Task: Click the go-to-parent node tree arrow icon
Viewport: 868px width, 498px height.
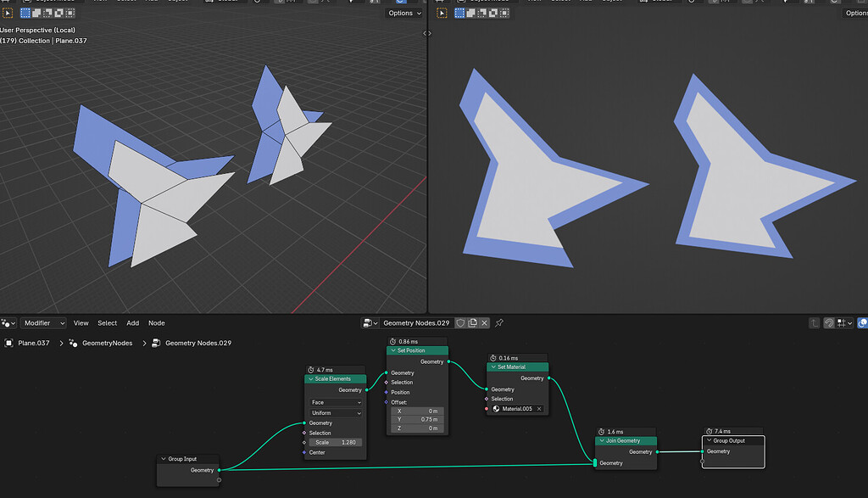Action: [x=814, y=323]
